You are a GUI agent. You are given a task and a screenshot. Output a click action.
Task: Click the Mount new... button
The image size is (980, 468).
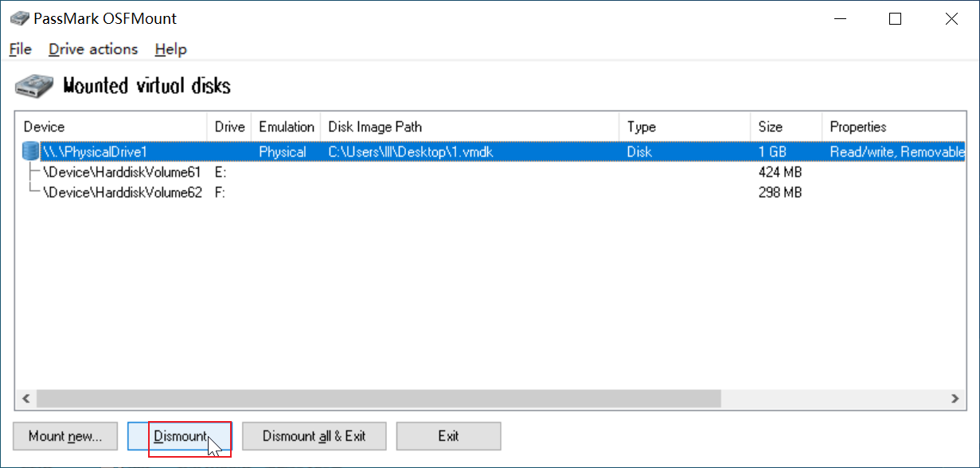click(x=65, y=436)
